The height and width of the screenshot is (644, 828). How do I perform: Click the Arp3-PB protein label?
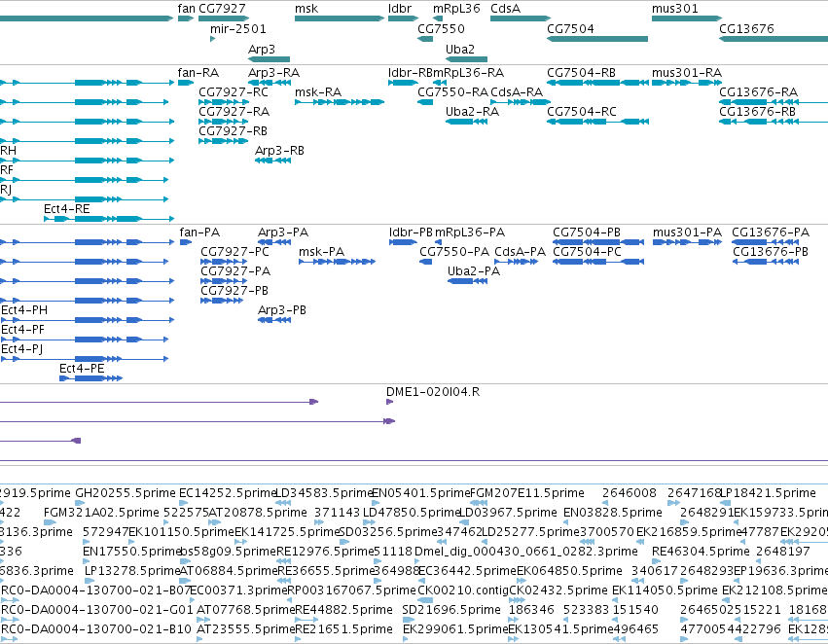(282, 310)
